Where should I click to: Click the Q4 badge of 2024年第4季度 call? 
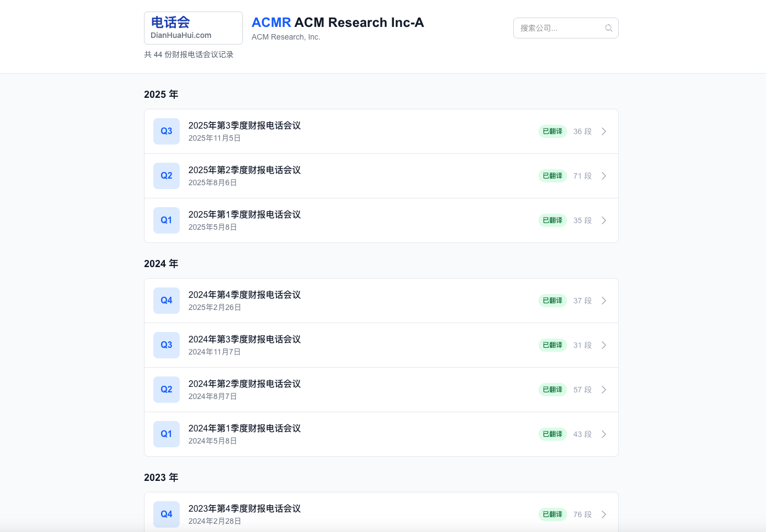[166, 300]
